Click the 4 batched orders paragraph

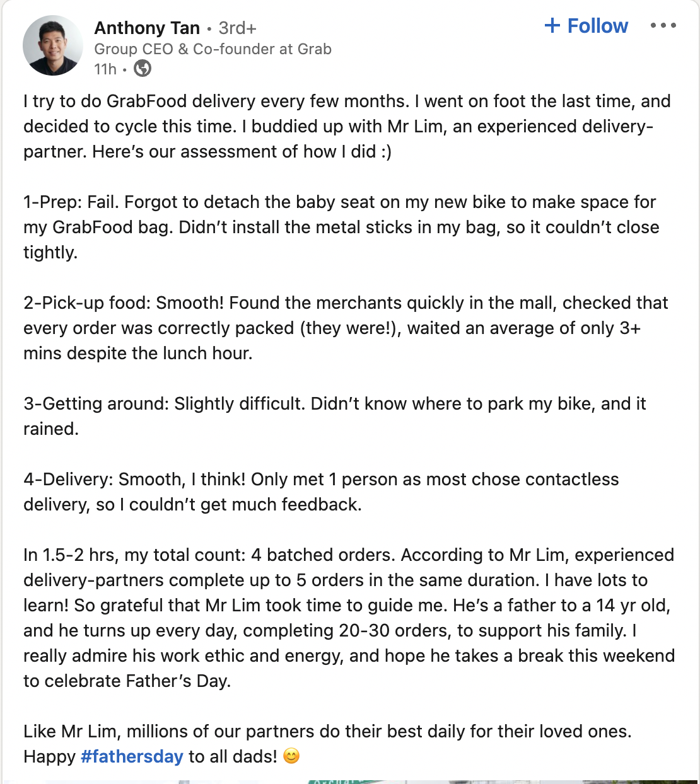[x=349, y=618]
